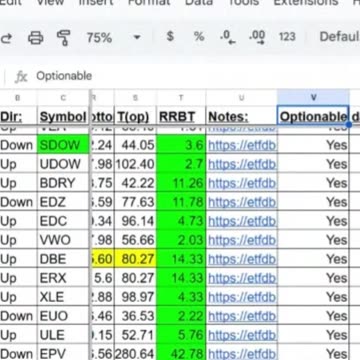Click the UDOW symbol cell
360x360 pixels.
(63, 164)
